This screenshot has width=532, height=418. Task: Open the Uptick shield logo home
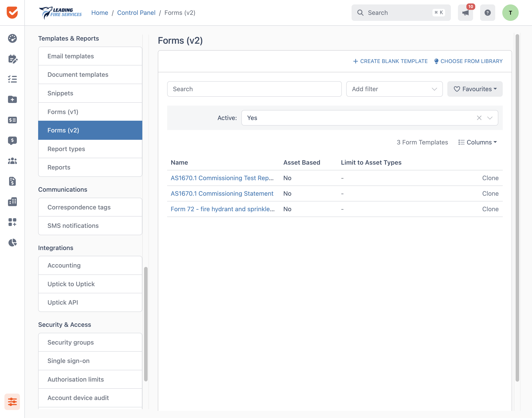coord(12,12)
